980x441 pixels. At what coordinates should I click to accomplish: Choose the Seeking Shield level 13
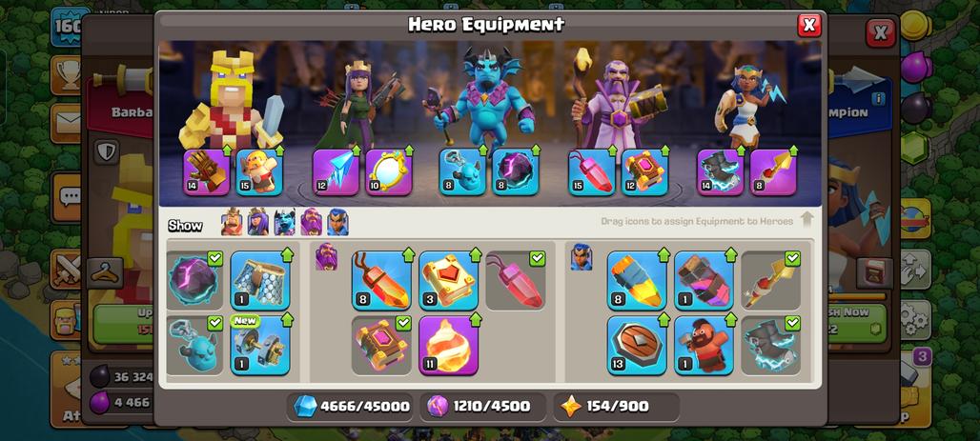pyautogui.click(x=637, y=345)
